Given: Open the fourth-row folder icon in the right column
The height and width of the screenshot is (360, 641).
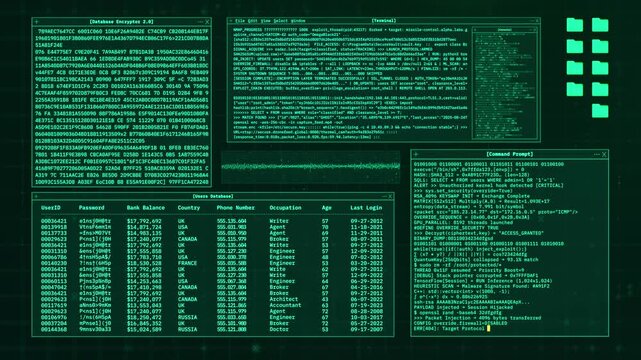Looking at the screenshot, I should 600,89.
